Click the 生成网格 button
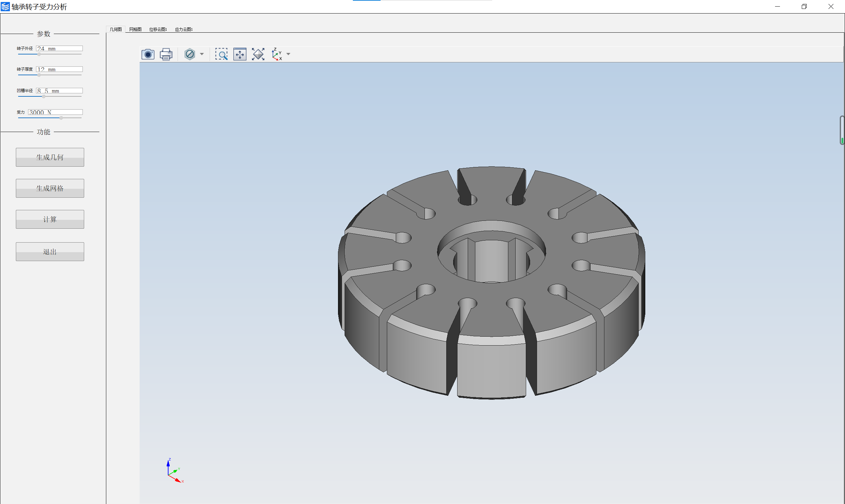The width and height of the screenshot is (845, 504). click(51, 188)
